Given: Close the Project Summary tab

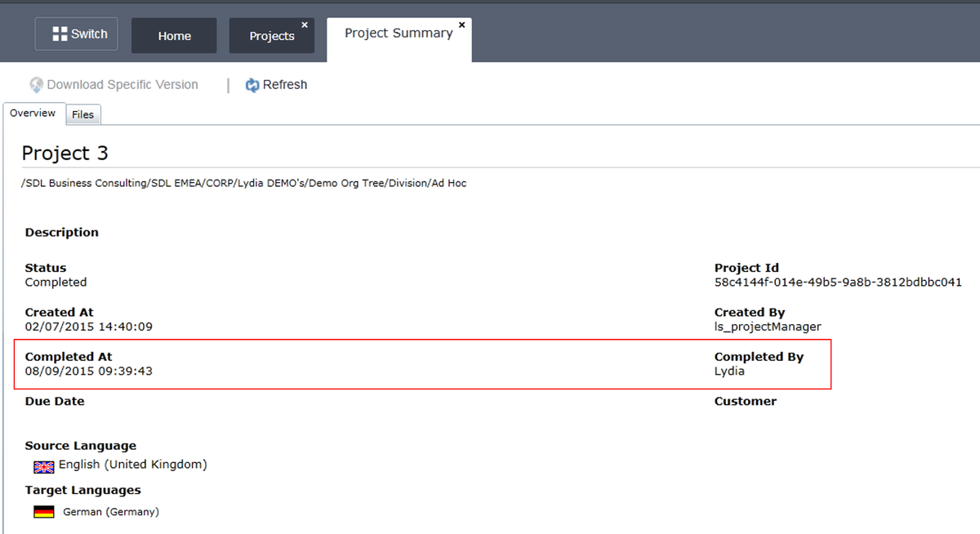Looking at the screenshot, I should 461,24.
